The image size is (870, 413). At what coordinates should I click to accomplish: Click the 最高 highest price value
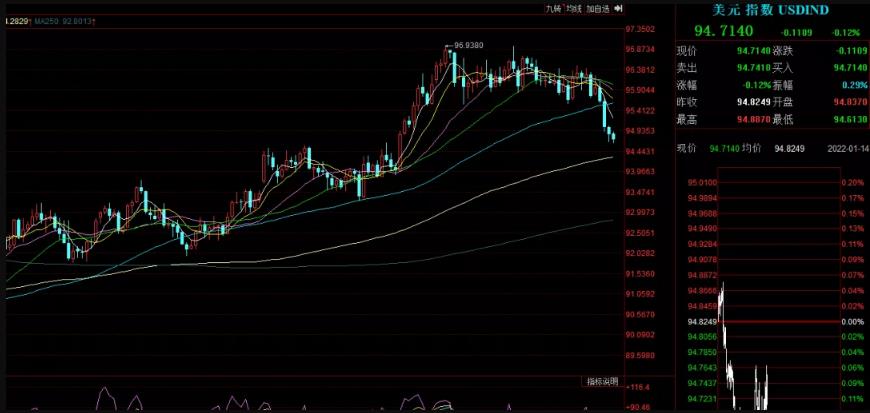click(x=753, y=119)
